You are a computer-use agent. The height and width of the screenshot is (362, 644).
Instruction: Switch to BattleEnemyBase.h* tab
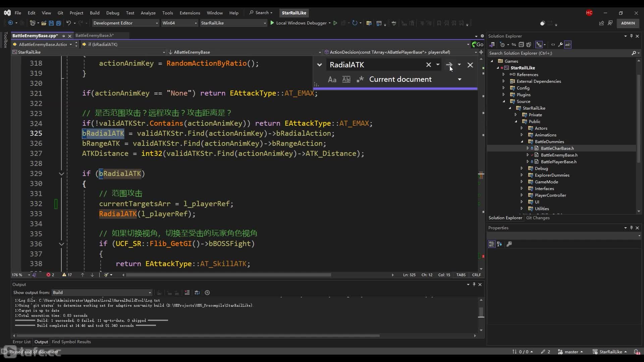coord(95,36)
